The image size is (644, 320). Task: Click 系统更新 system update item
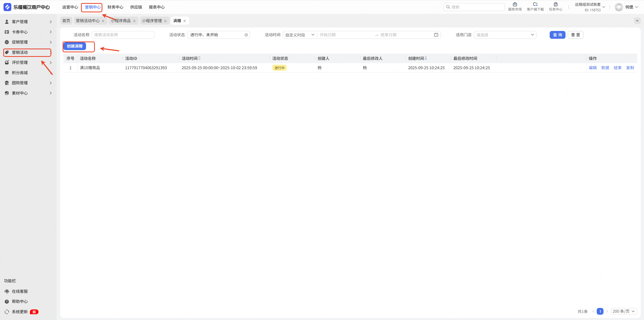pos(20,312)
